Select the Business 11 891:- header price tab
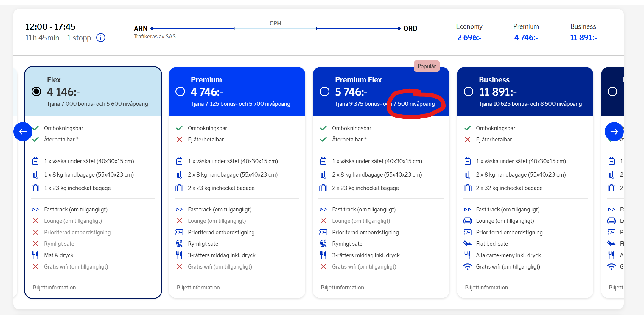The image size is (644, 315). (583, 32)
